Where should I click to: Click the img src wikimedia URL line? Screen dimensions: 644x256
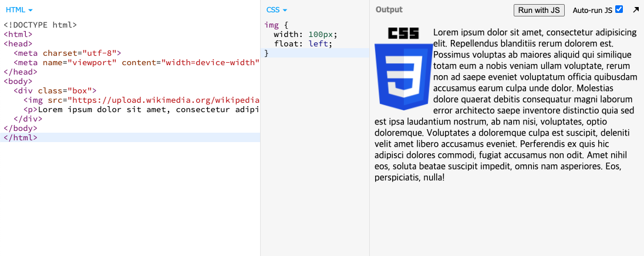[141, 100]
